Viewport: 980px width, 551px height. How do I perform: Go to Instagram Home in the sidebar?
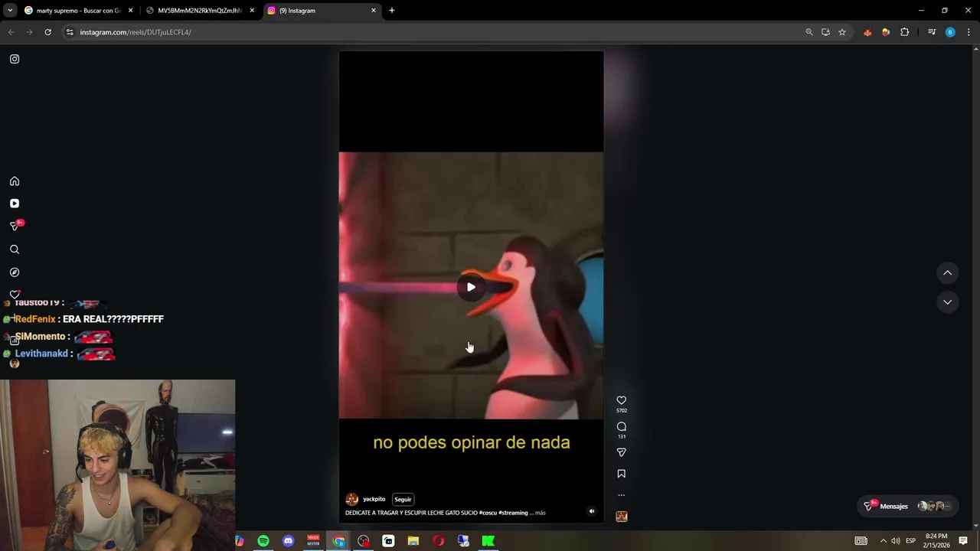(15, 181)
